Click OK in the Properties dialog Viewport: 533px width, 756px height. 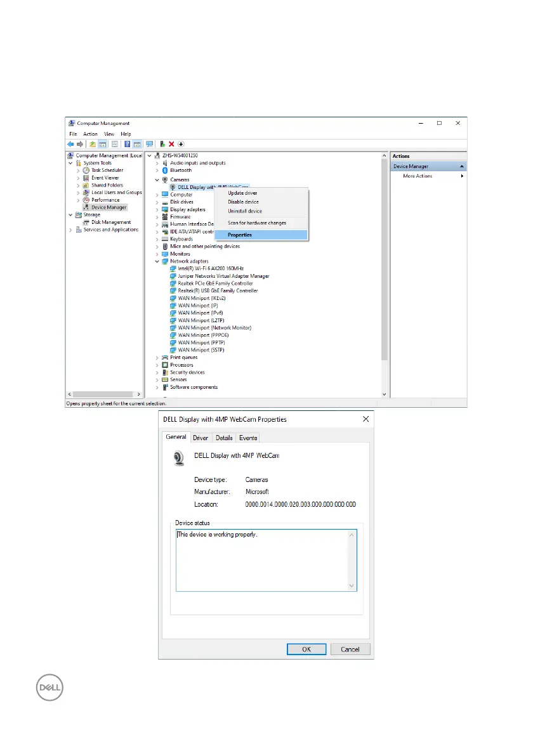tap(306, 649)
